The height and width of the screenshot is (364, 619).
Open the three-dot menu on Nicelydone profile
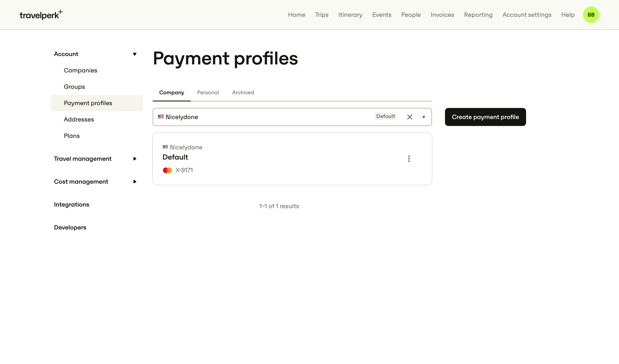click(x=408, y=158)
